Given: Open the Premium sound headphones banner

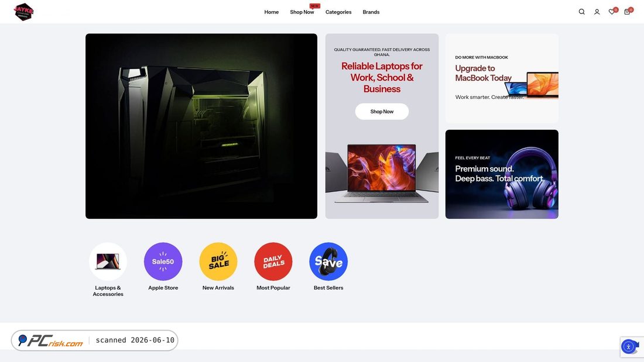Looking at the screenshot, I should (x=502, y=174).
